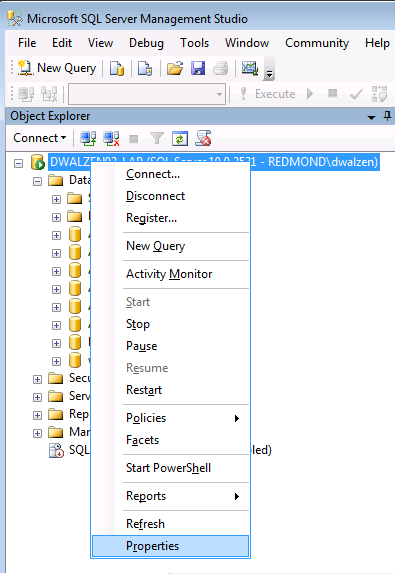The height and width of the screenshot is (574, 395).
Task: Open the Debug menu
Action: tap(146, 43)
